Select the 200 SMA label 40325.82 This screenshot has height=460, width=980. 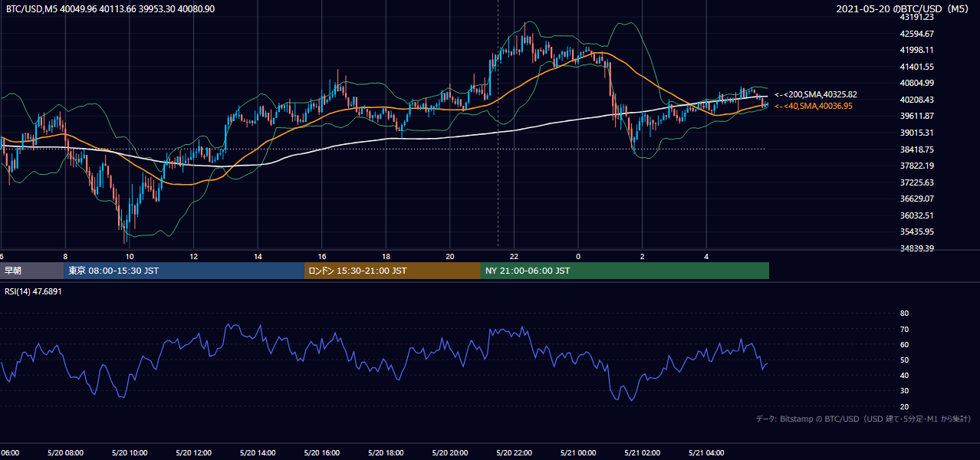pyautogui.click(x=816, y=94)
